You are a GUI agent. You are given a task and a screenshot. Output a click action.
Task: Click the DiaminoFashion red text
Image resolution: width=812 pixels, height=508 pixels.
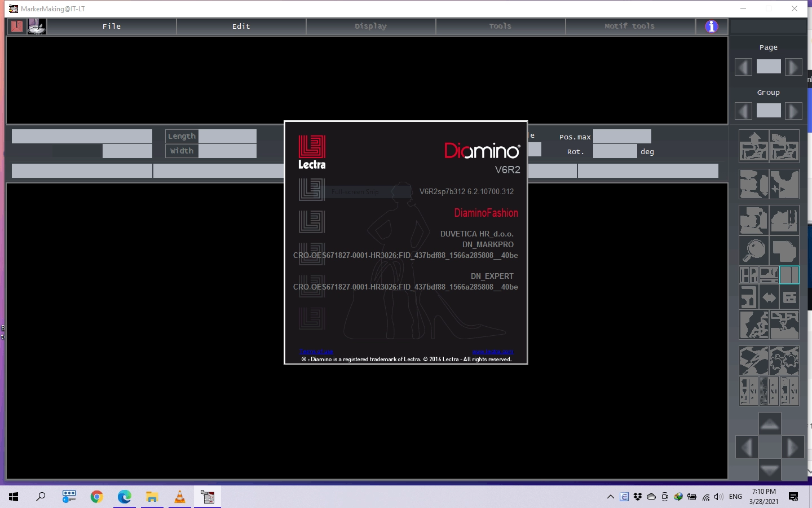(486, 213)
